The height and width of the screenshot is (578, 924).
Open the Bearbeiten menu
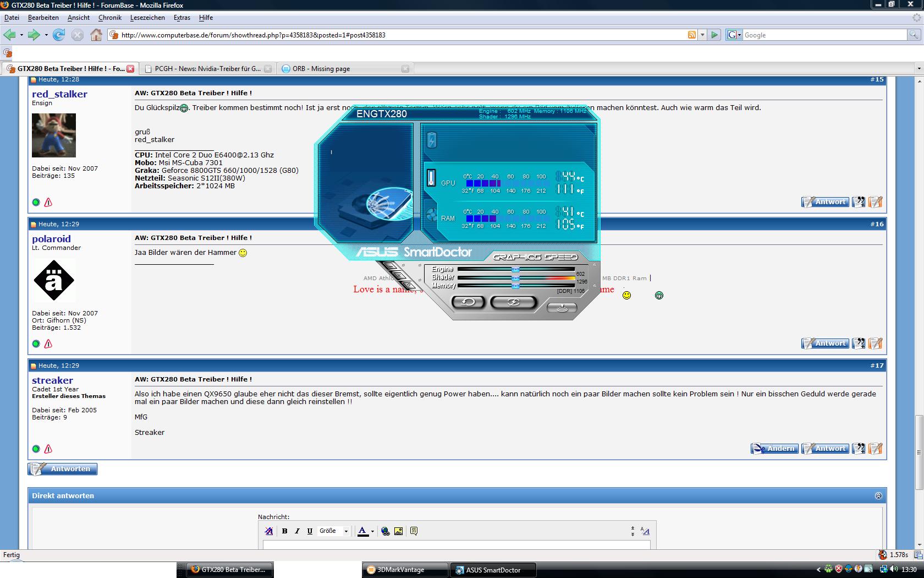click(43, 18)
